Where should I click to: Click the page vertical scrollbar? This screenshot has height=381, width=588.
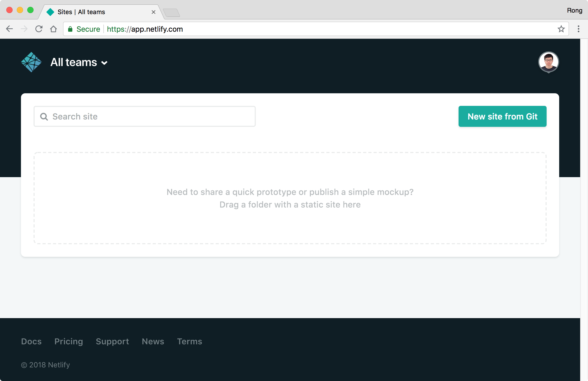click(584, 210)
